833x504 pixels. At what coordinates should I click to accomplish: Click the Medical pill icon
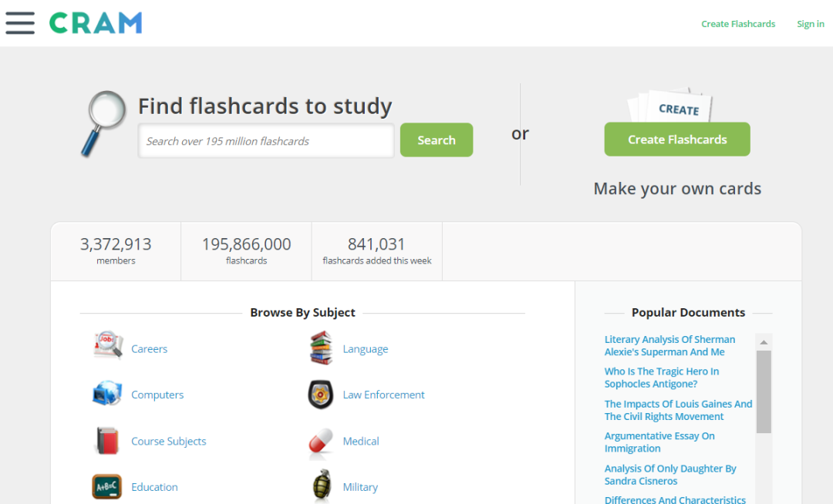click(x=321, y=442)
